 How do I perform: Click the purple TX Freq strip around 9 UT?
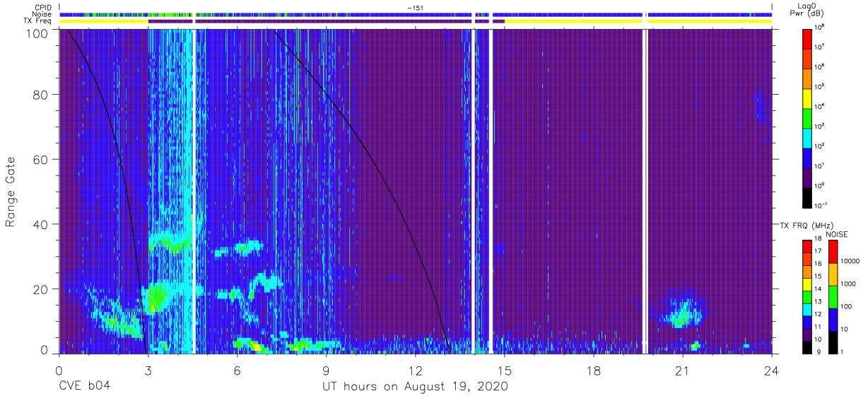click(x=333, y=21)
